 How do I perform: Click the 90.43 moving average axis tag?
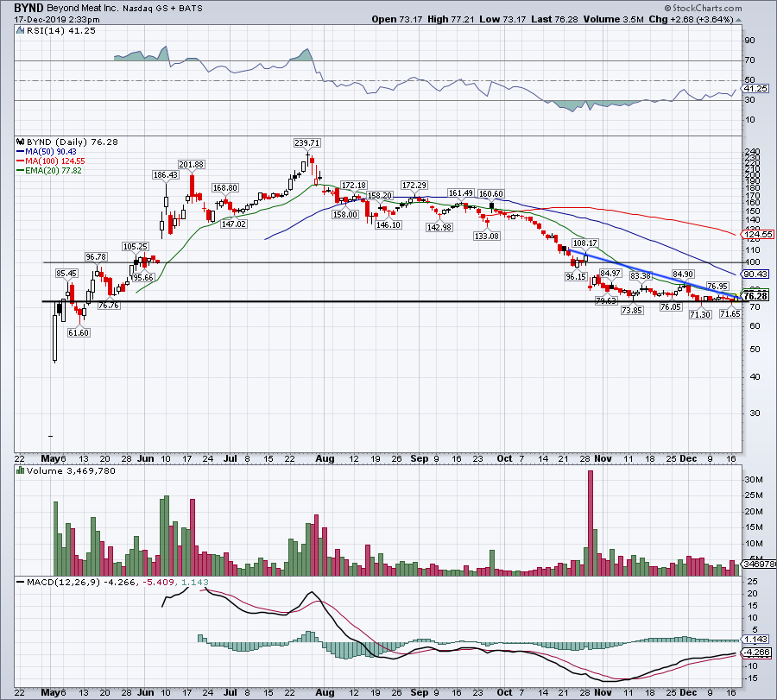pos(755,274)
